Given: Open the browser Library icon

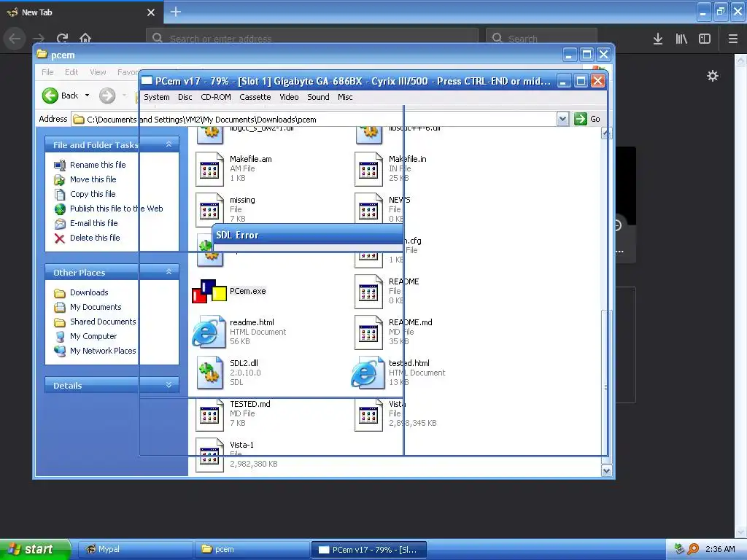Looking at the screenshot, I should (x=681, y=39).
